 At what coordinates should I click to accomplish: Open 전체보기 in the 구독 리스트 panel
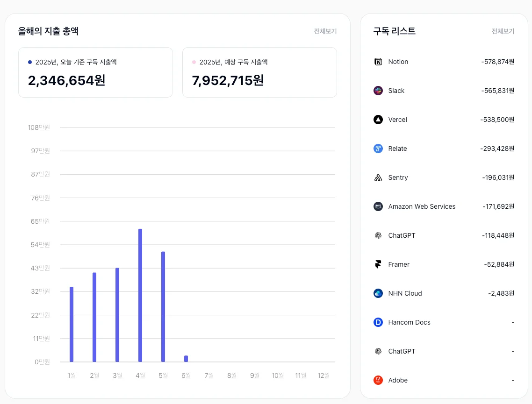point(503,31)
